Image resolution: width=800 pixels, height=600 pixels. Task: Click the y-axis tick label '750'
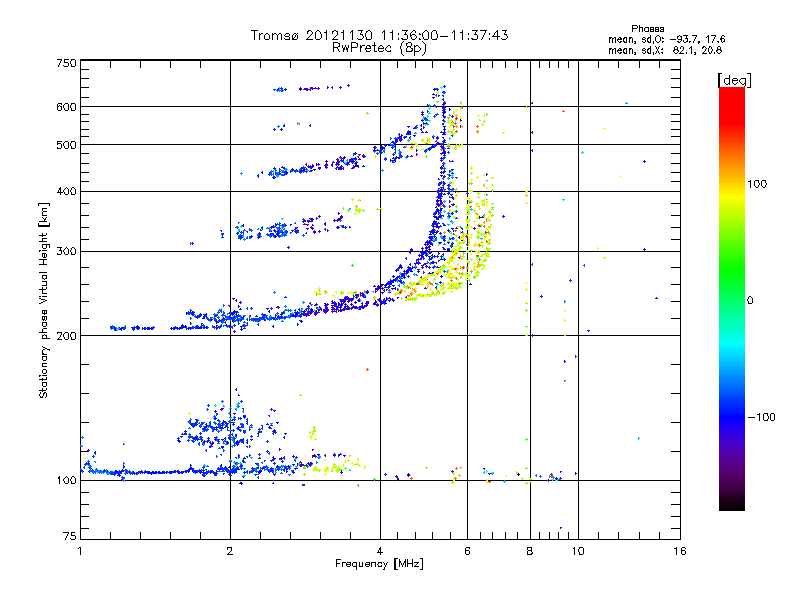click(66, 63)
